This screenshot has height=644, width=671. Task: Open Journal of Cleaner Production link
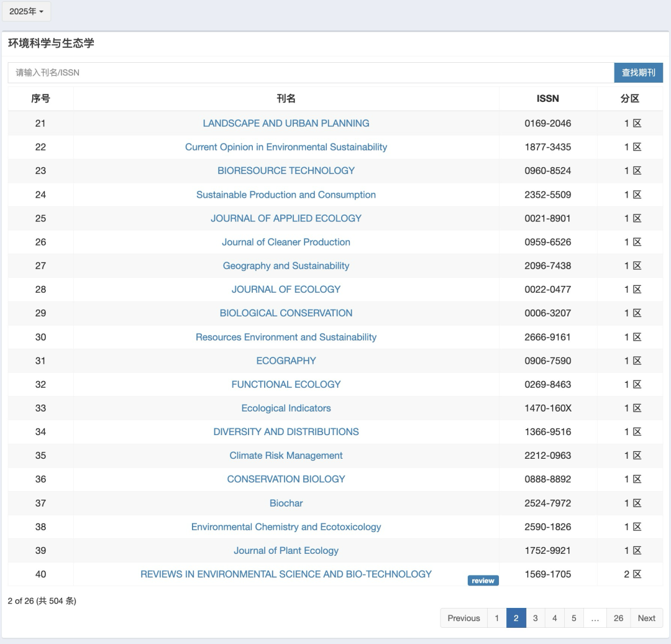tap(286, 242)
